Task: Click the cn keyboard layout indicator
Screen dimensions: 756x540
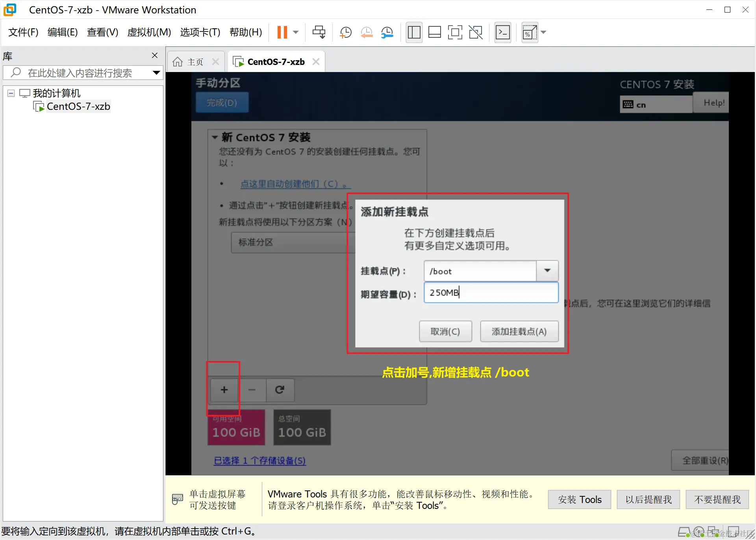Action: click(x=656, y=105)
